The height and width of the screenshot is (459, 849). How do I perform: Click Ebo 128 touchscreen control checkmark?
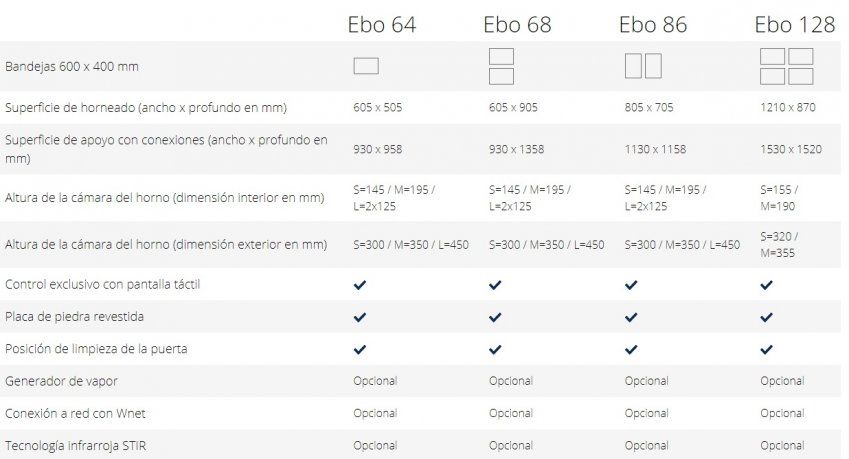[x=766, y=285]
